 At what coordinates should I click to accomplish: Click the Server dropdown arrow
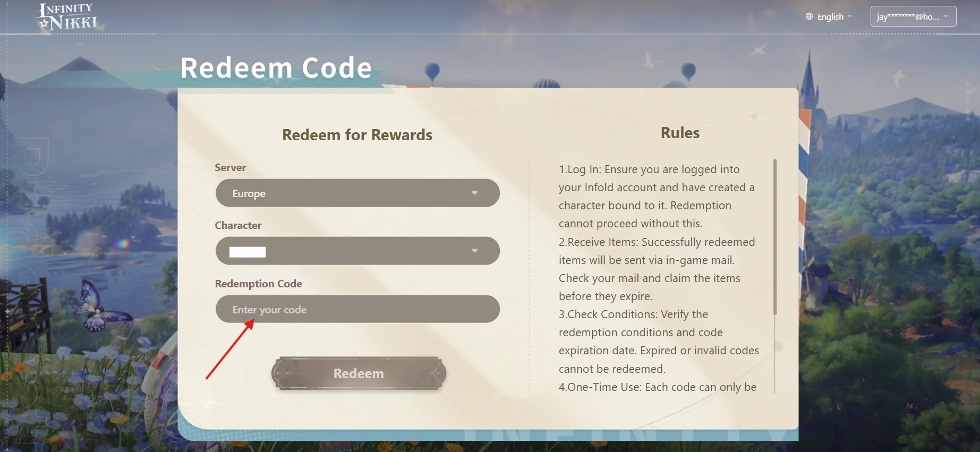tap(474, 193)
